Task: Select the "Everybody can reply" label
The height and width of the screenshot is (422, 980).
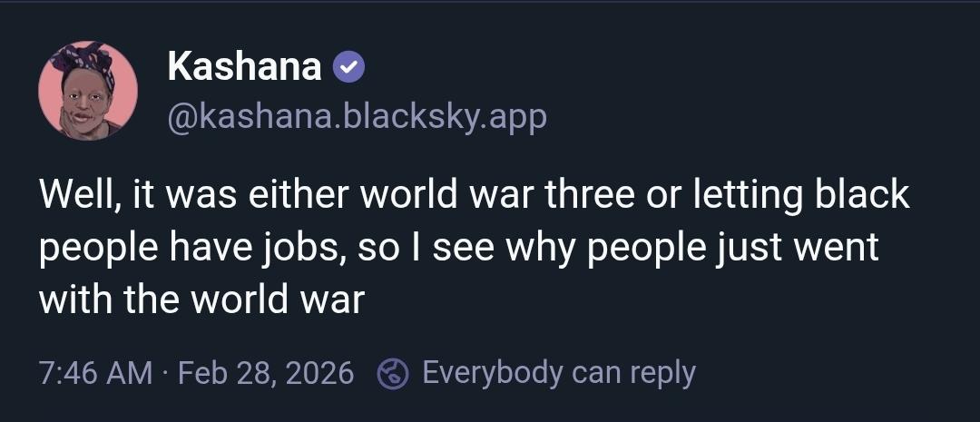Action: (559, 372)
